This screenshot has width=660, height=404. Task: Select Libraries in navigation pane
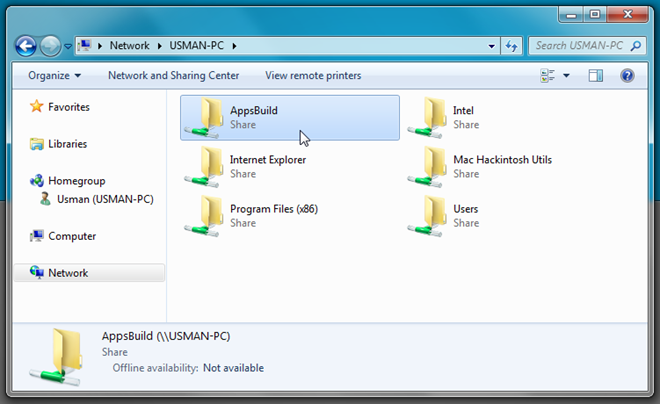tap(68, 144)
